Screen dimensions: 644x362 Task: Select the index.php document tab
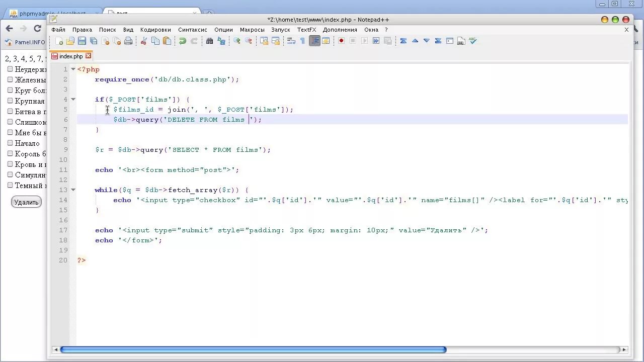point(71,56)
